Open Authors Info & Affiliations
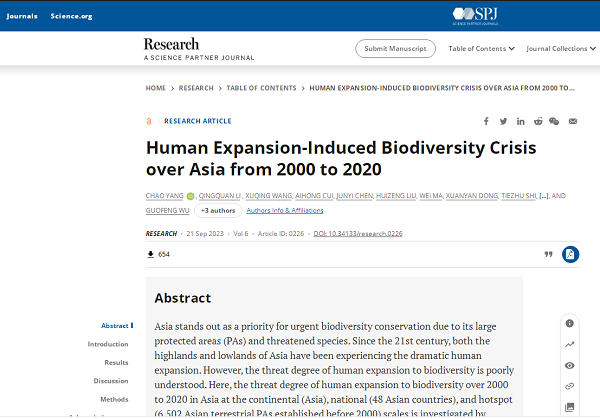The width and height of the screenshot is (600, 419). 284,211
